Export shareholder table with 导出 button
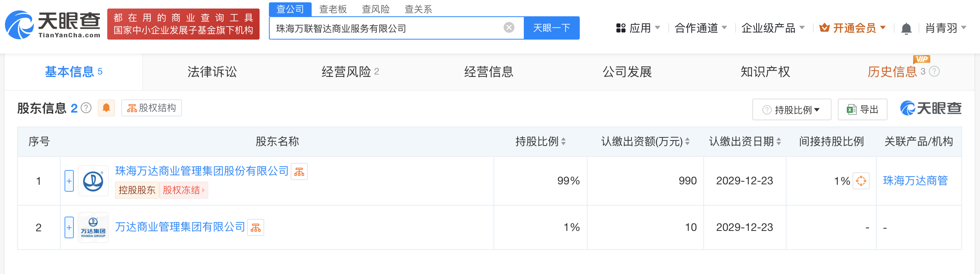The width and height of the screenshot is (980, 274). click(x=862, y=110)
